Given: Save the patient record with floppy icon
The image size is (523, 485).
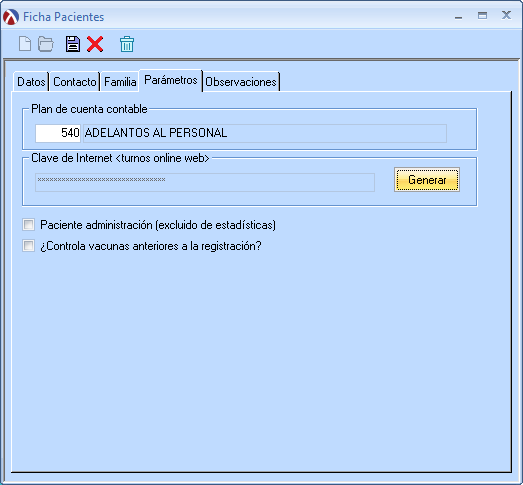Looking at the screenshot, I should pyautogui.click(x=73, y=44).
